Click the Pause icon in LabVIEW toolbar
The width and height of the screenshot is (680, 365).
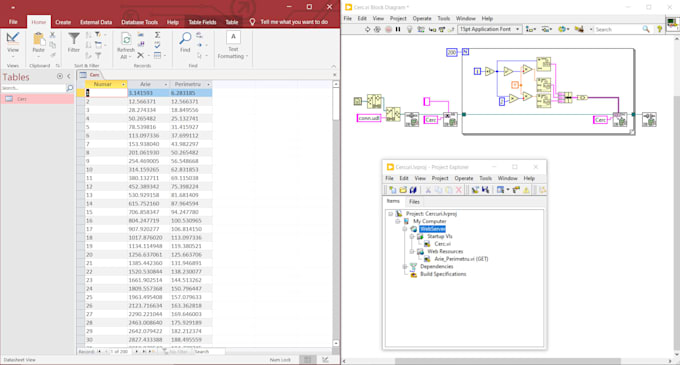click(x=398, y=29)
